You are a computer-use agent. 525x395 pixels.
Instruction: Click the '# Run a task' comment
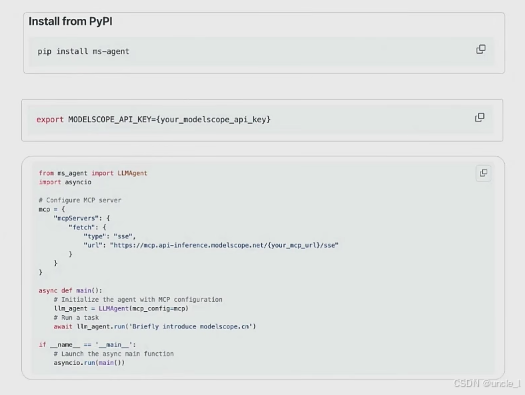pyautogui.click(x=76, y=318)
